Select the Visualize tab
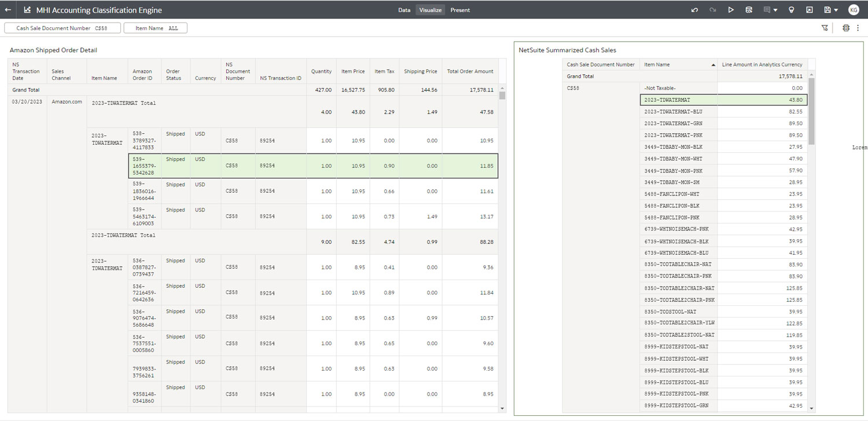The width and height of the screenshot is (868, 421). tap(431, 10)
